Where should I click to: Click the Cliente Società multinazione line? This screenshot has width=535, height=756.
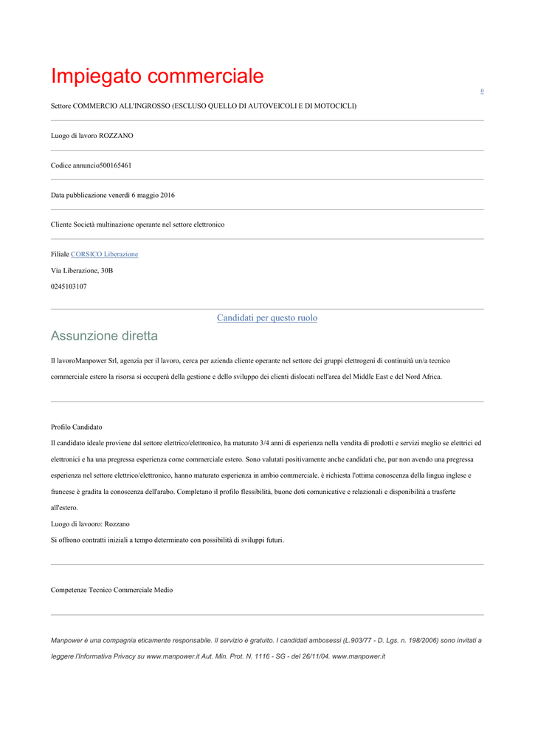coord(137,224)
